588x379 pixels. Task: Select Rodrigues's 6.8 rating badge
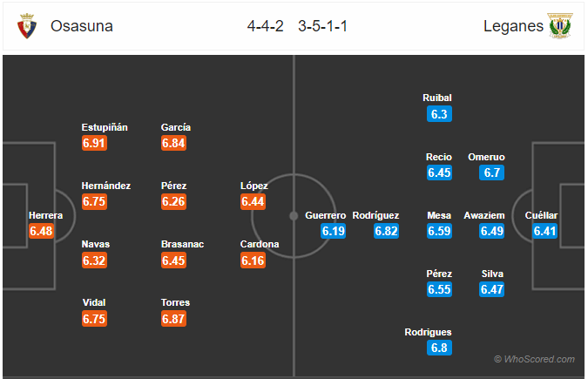tap(439, 348)
